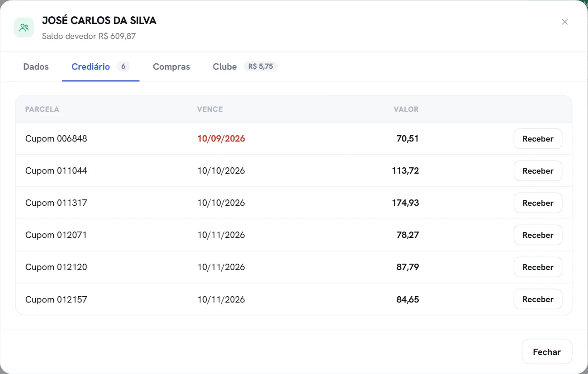Click the customer avatar icon
Screen dimensions: 588x374
24,28
